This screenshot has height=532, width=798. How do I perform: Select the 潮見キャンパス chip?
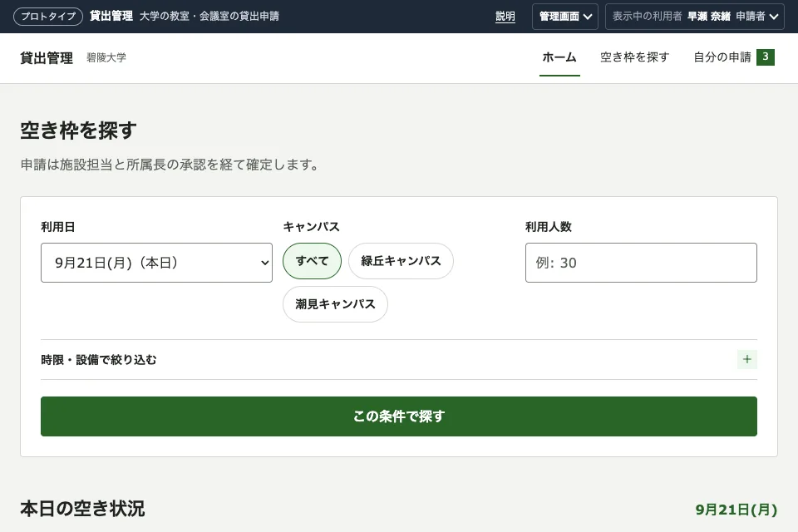tap(335, 304)
